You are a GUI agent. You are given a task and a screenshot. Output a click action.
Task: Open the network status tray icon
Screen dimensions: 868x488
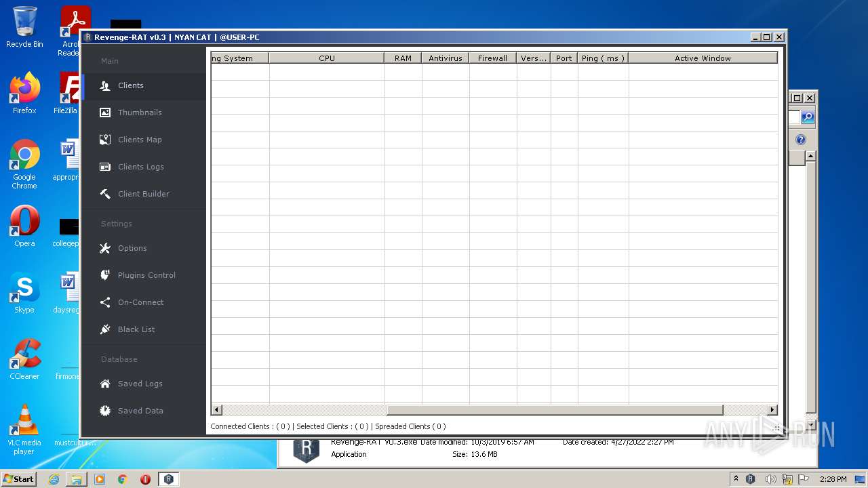pos(787,479)
